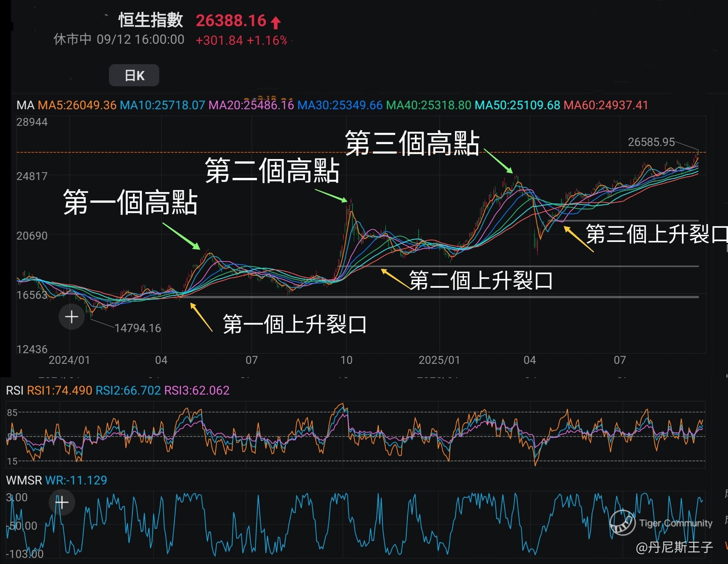Click the @丹尼斯王子 author watermark
Viewport: 728px width, 564px height.
674,547
